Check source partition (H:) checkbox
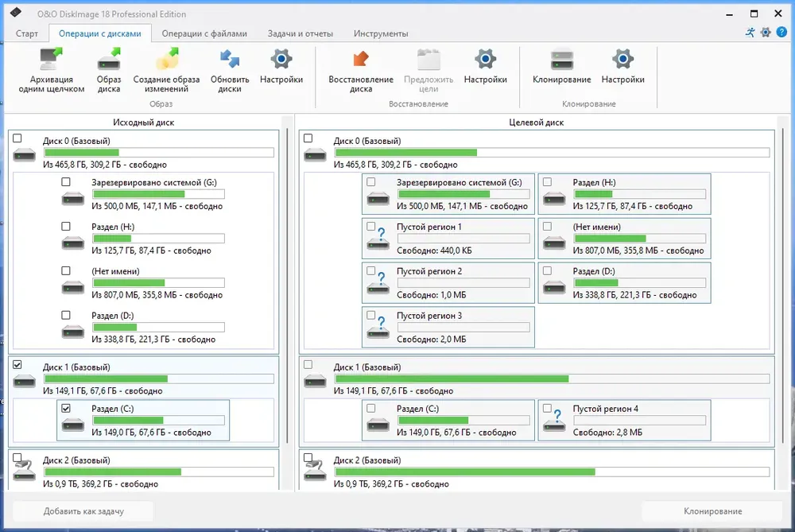 (x=66, y=226)
